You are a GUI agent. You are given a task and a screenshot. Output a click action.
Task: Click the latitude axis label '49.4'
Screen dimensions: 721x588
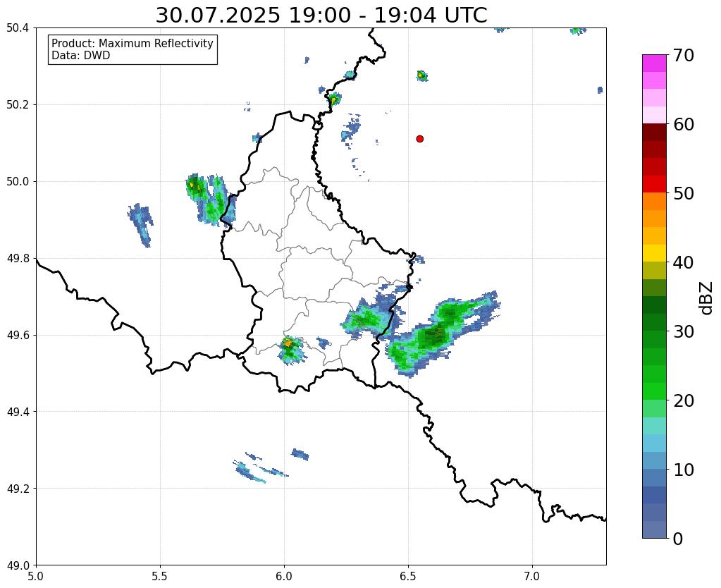click(x=18, y=411)
